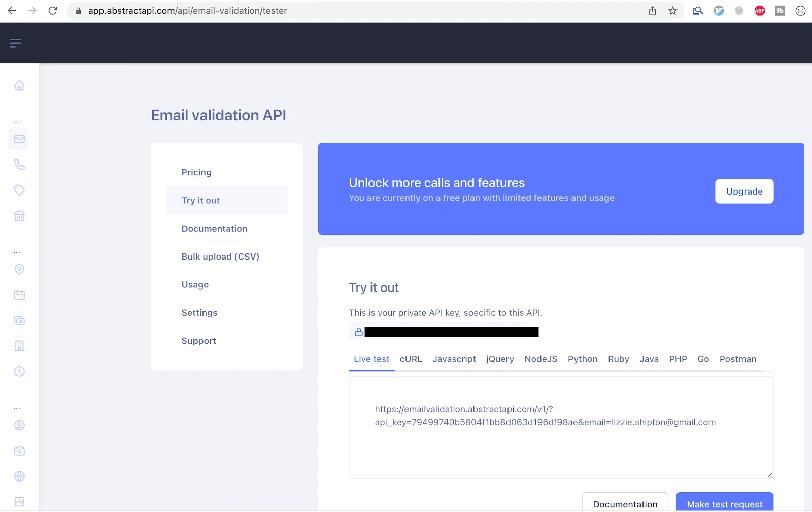This screenshot has height=512, width=812.
Task: Switch to the cURL tab
Action: click(411, 359)
